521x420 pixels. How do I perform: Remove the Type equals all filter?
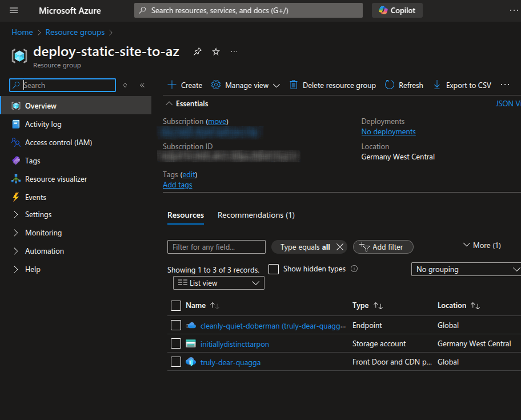coord(340,247)
